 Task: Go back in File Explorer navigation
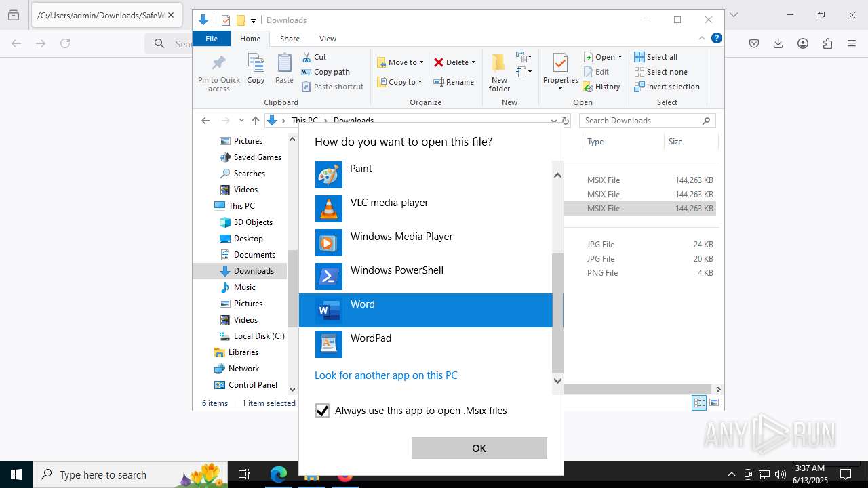(x=205, y=121)
